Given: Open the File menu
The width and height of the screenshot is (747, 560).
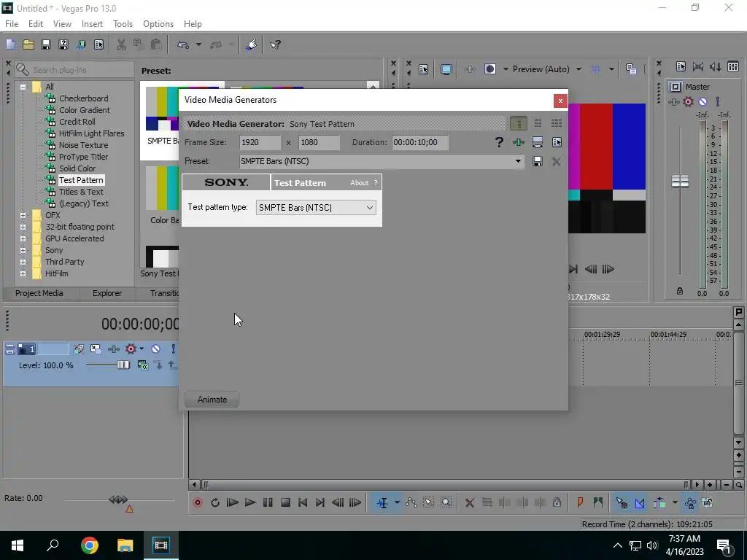Looking at the screenshot, I should tap(12, 24).
